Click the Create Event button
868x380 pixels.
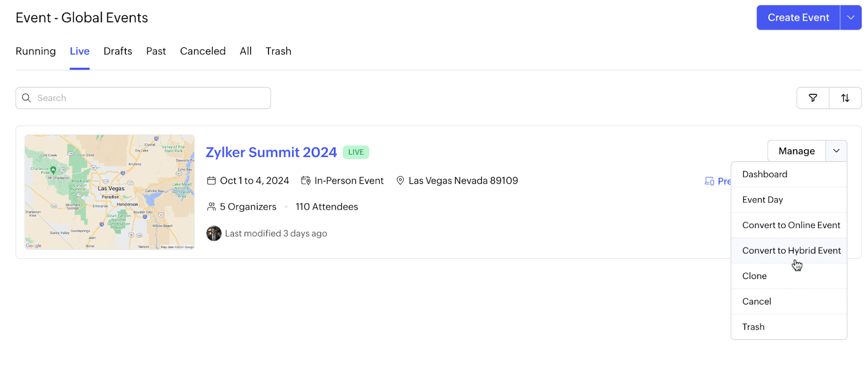pyautogui.click(x=797, y=17)
